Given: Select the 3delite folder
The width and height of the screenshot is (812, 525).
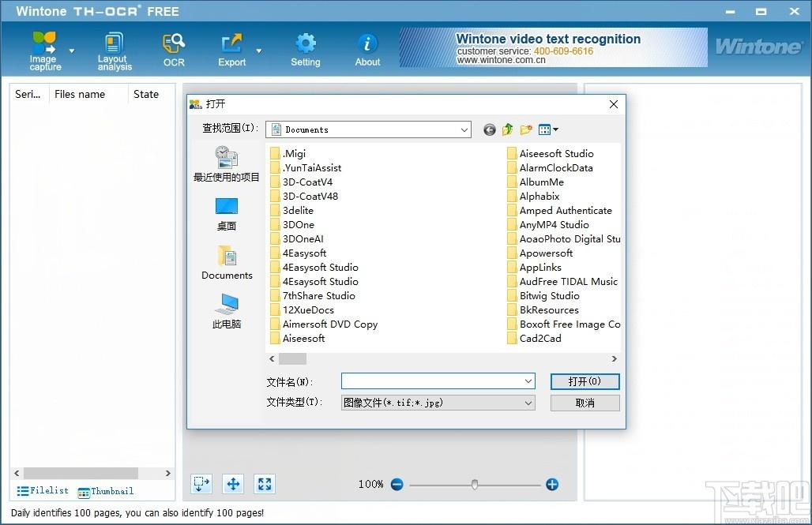Looking at the screenshot, I should coord(291,210).
